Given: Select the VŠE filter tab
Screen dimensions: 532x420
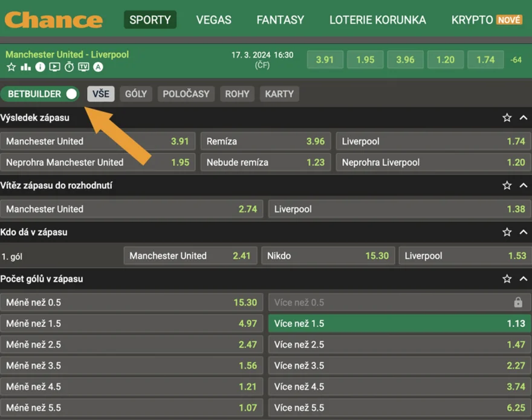Looking at the screenshot, I should [101, 94].
